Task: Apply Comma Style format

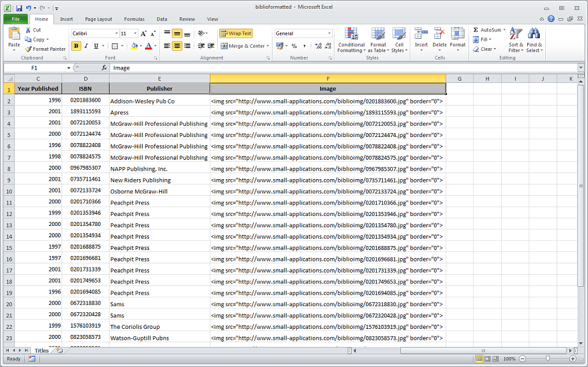Action: click(x=304, y=46)
